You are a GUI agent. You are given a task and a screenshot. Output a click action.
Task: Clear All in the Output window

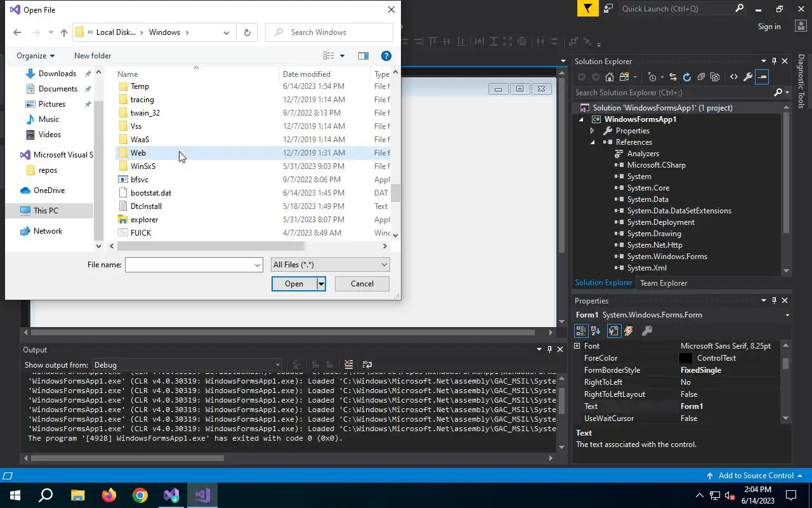(348, 364)
